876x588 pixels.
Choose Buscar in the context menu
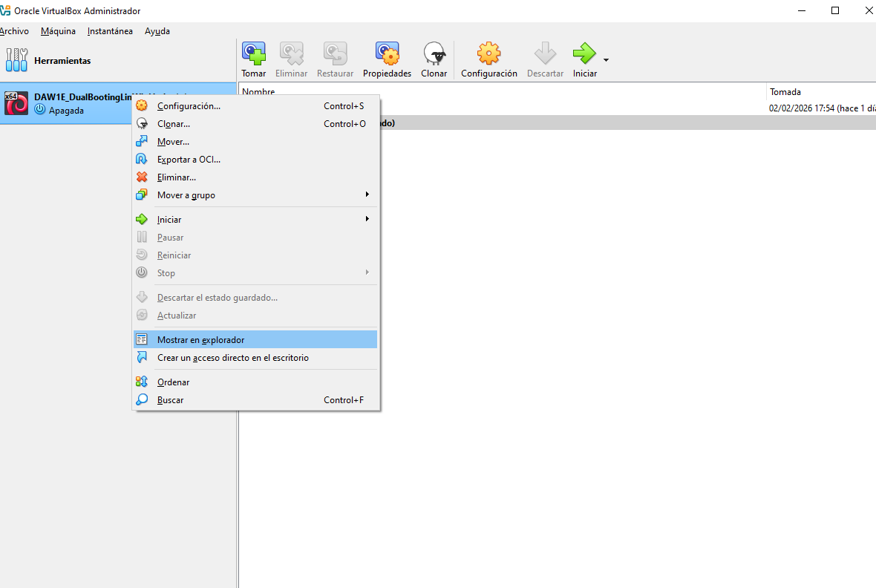(x=255, y=400)
